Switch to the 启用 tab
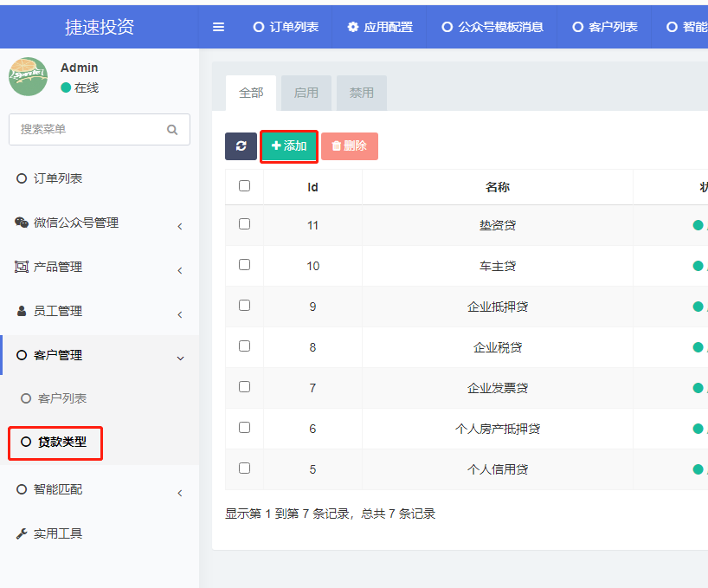The height and width of the screenshot is (588, 708). pos(306,93)
